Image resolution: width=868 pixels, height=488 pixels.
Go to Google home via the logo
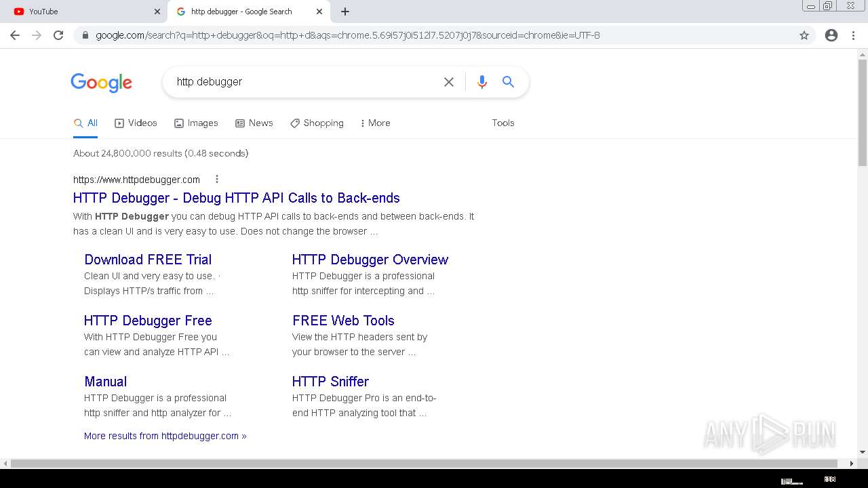101,82
